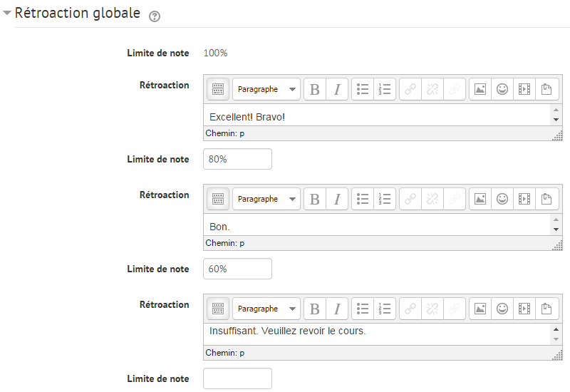The width and height of the screenshot is (570, 392).
Task: Insert emoticon in the Bon. editor
Action: [502, 199]
